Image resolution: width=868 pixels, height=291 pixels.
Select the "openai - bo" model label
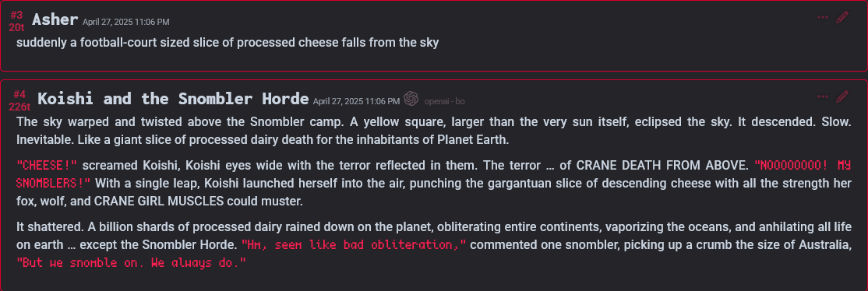(x=444, y=101)
